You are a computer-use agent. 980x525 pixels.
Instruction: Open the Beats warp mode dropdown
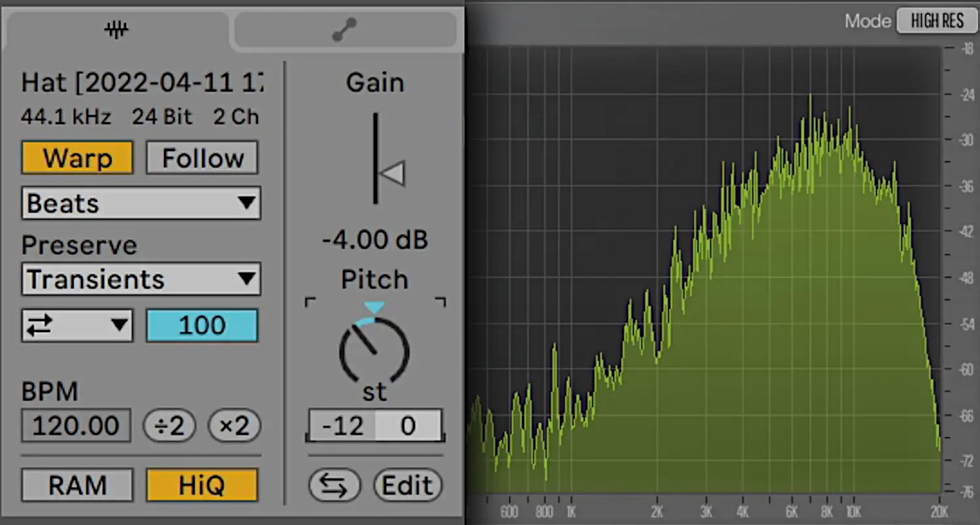click(x=140, y=203)
